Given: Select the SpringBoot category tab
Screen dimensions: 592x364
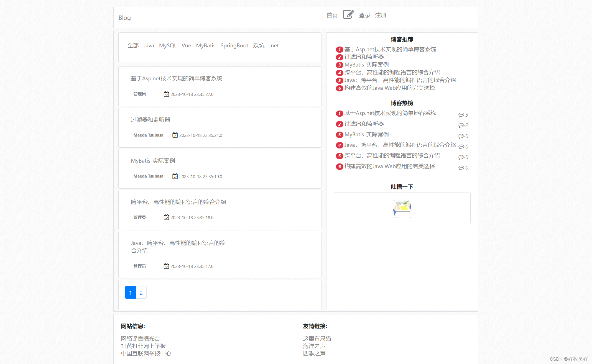Looking at the screenshot, I should pyautogui.click(x=234, y=45).
